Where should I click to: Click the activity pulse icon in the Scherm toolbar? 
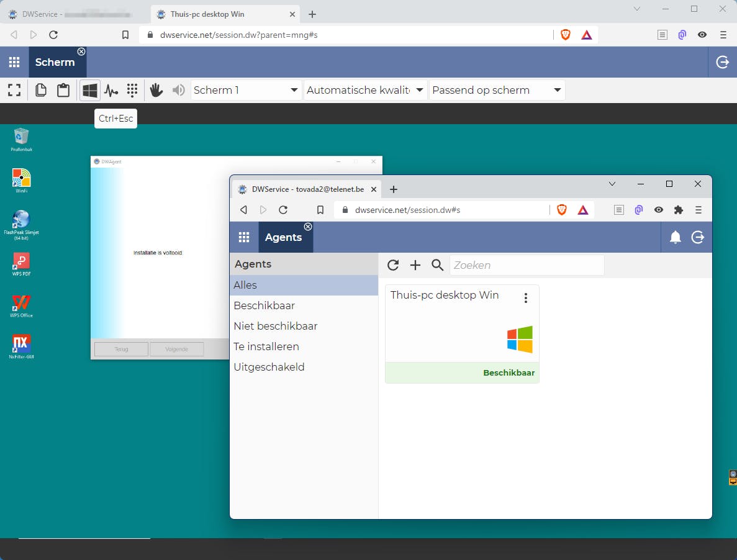point(111,90)
